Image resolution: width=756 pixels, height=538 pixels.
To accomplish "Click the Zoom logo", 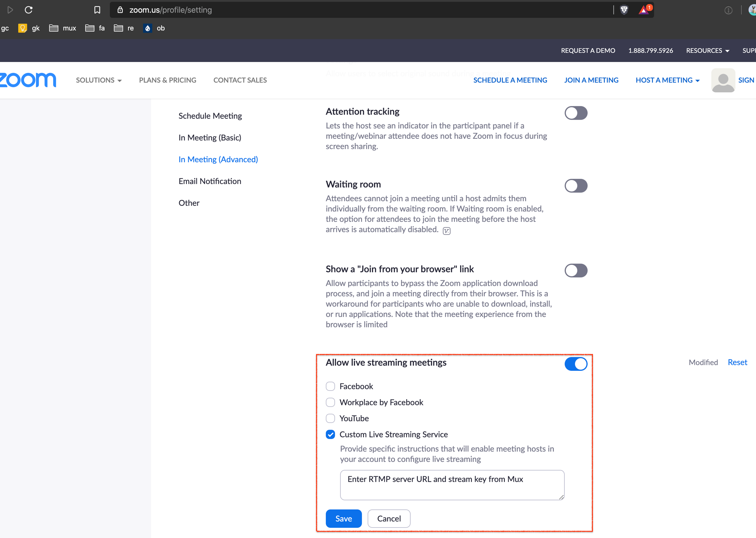I will point(28,80).
